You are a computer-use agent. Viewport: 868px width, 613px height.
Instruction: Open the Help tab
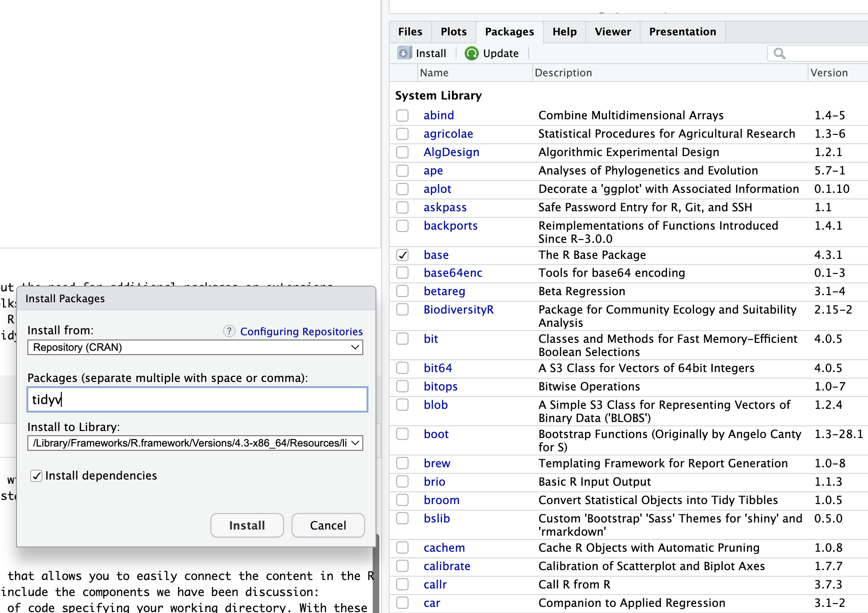click(564, 32)
